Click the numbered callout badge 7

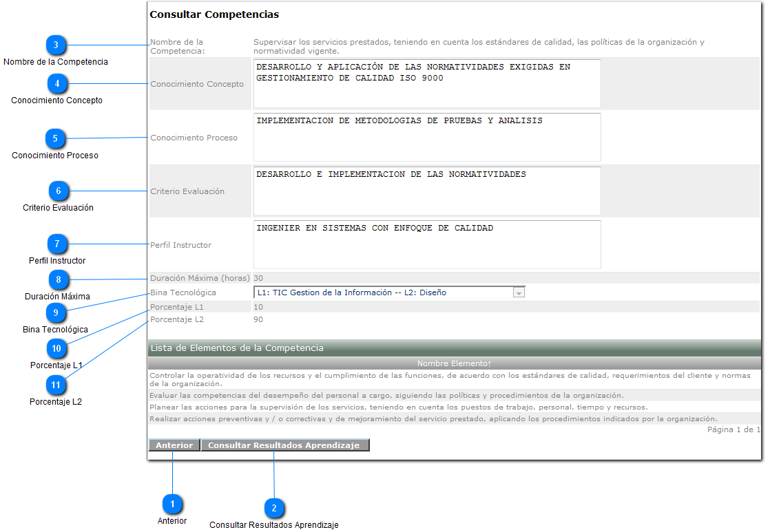(59, 244)
